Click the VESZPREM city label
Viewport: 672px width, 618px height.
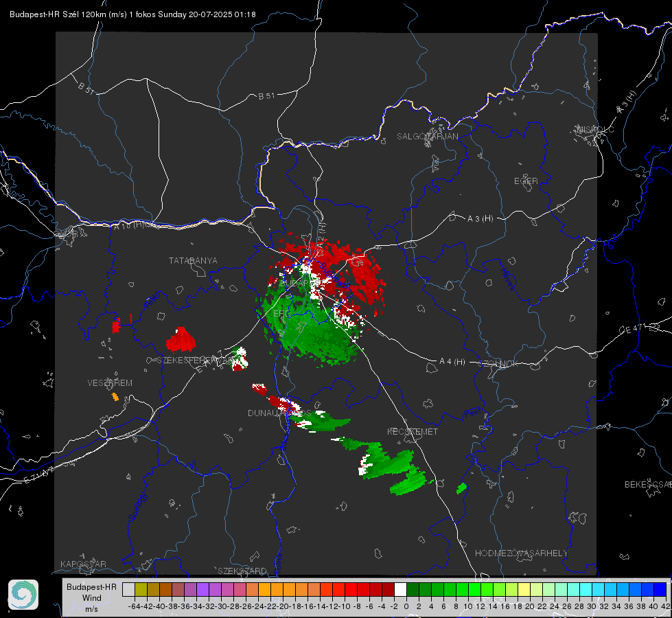coord(110,382)
